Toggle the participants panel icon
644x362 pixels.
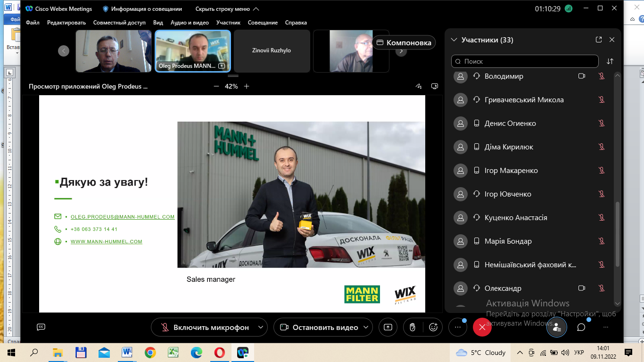[x=557, y=327]
